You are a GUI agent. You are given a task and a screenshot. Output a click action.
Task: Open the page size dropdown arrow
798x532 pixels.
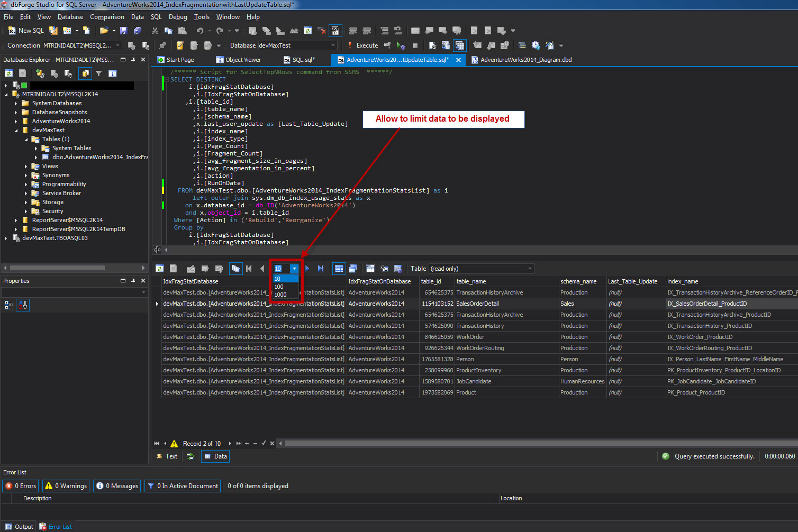click(x=294, y=269)
